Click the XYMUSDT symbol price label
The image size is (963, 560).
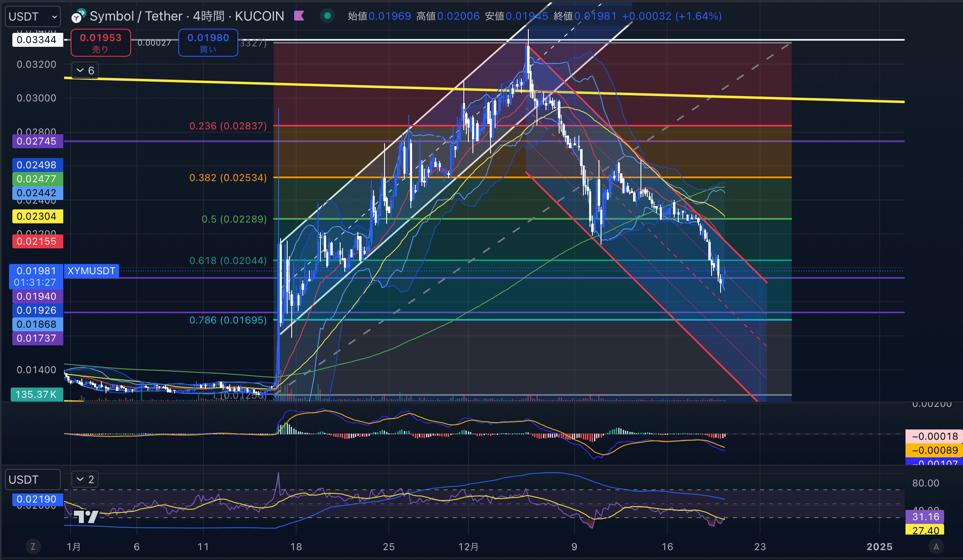92,271
